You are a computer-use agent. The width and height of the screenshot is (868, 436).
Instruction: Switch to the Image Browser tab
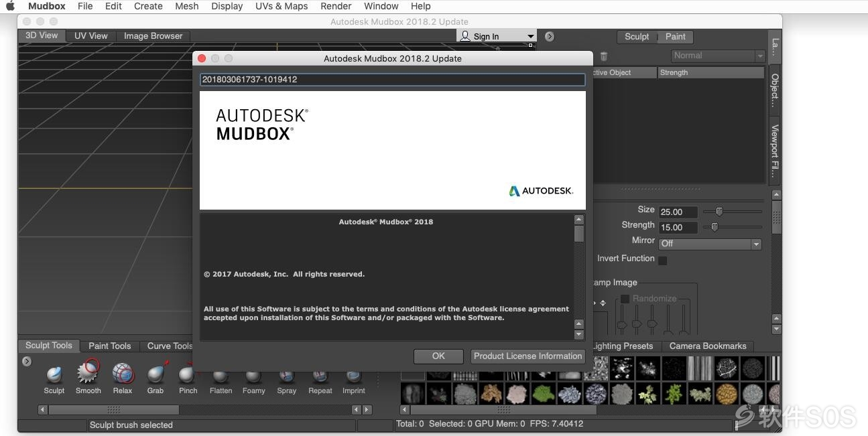pos(153,36)
